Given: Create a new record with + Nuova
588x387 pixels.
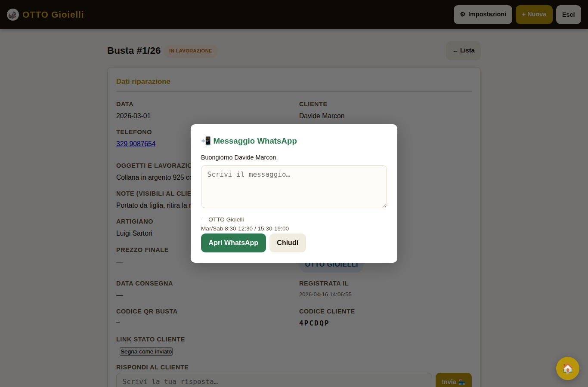Looking at the screenshot, I should [534, 14].
